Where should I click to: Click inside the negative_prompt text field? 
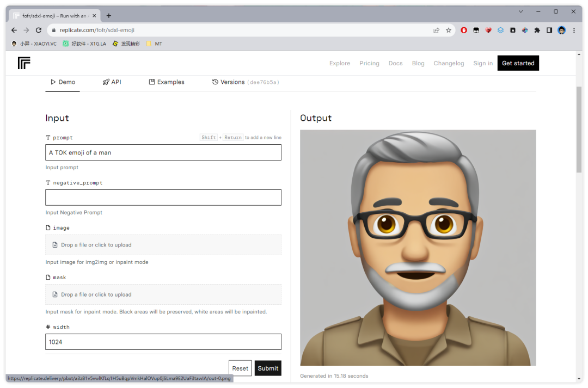click(x=163, y=198)
